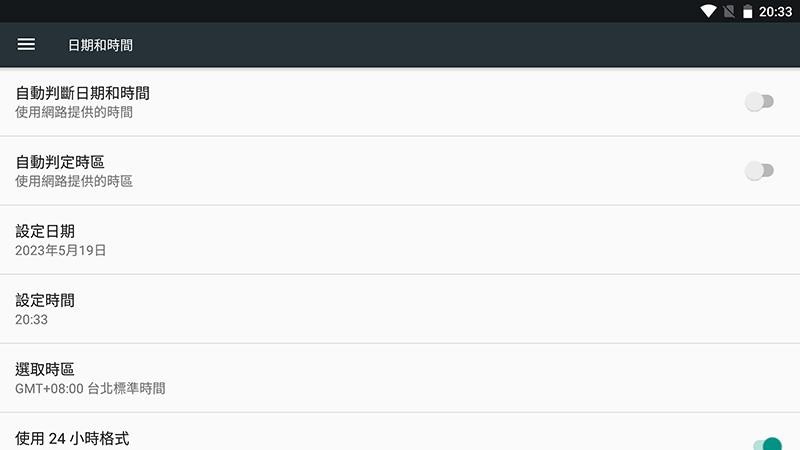Open 選取時區 time zone list

400,378
